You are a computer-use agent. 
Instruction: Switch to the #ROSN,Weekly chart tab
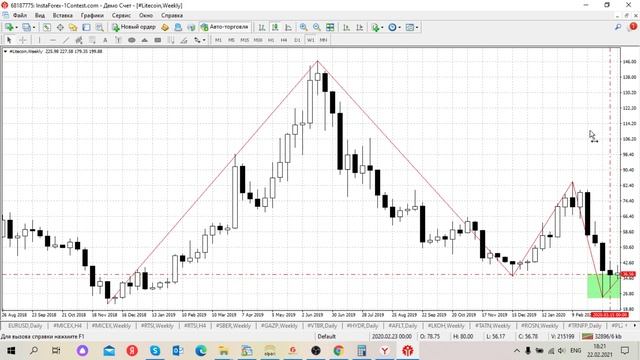point(539,326)
